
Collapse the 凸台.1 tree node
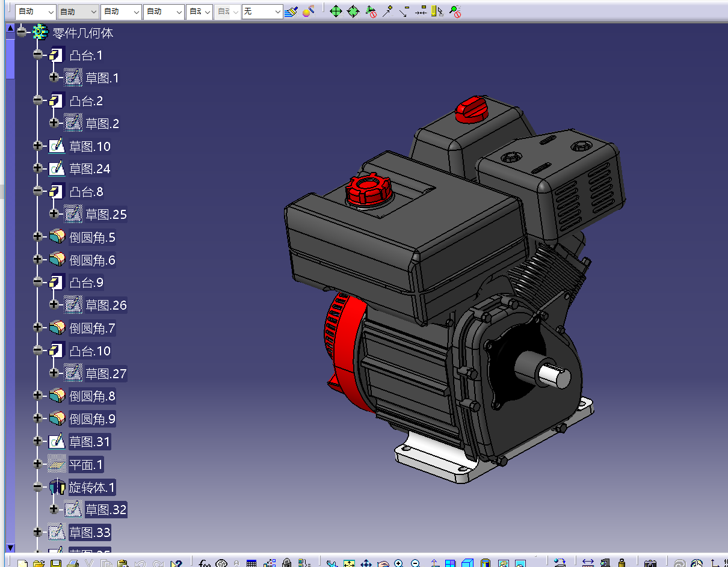pyautogui.click(x=38, y=55)
